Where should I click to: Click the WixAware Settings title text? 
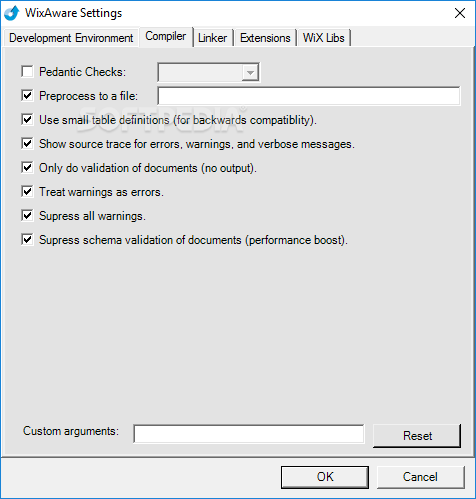click(x=74, y=13)
